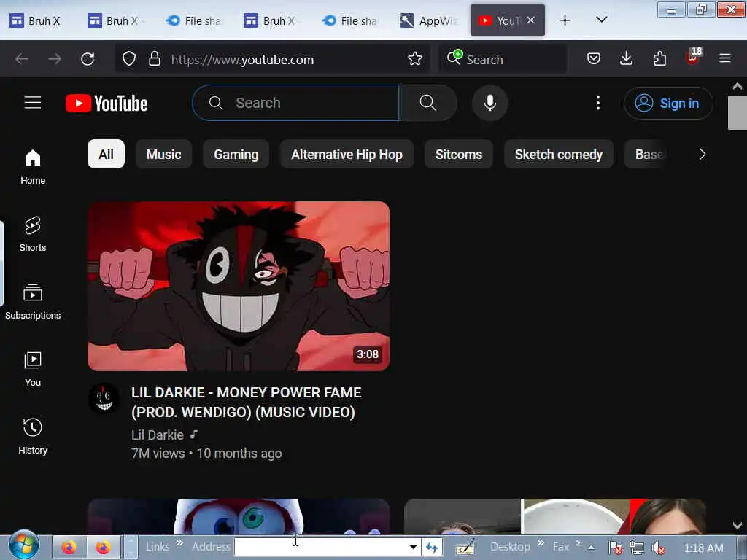Click the Firefox search box

point(503,59)
